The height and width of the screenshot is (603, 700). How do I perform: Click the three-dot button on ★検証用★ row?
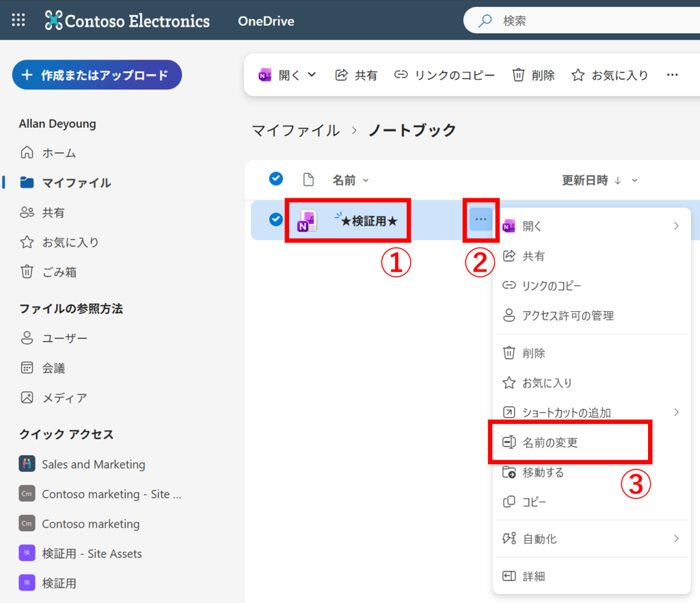(481, 219)
